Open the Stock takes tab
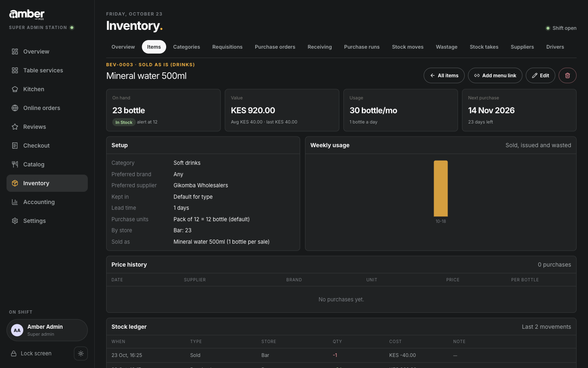 tap(484, 47)
